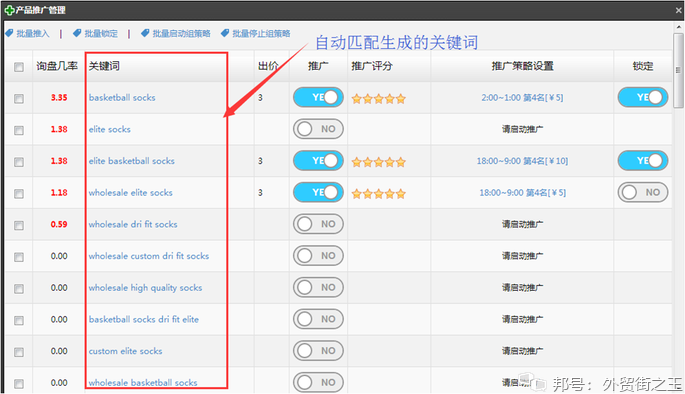Viewport: 685px width, 394px height.
Task: Enable the lock toggle for wholesale elite socks
Action: pos(643,192)
